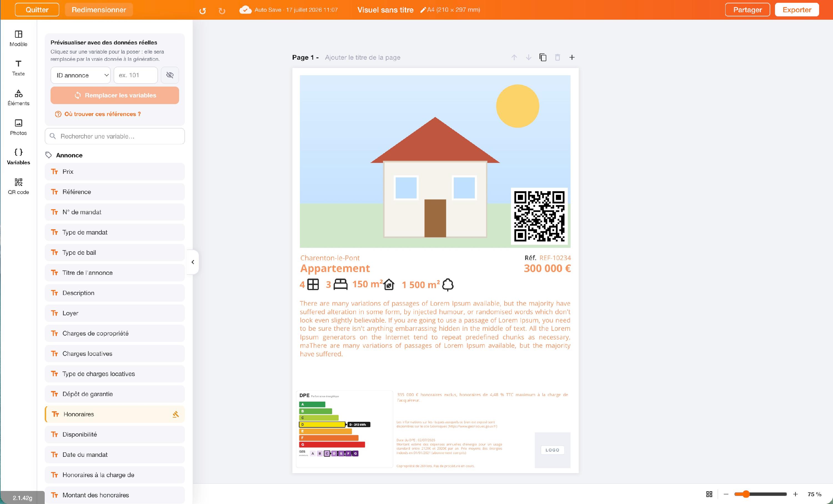Click the zoom level slider

click(x=760, y=494)
